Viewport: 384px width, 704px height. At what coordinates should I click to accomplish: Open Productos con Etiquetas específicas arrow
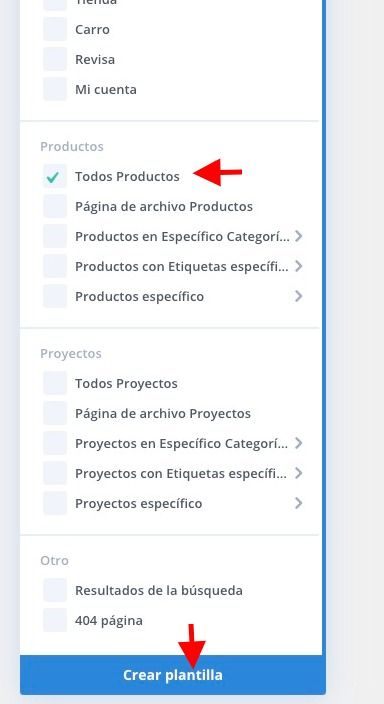click(299, 266)
